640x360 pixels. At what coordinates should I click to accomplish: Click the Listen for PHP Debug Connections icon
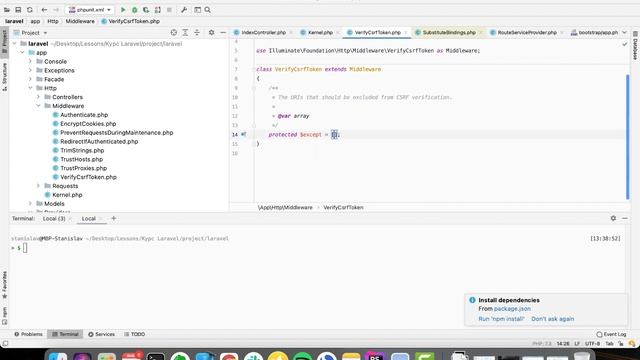(x=158, y=10)
